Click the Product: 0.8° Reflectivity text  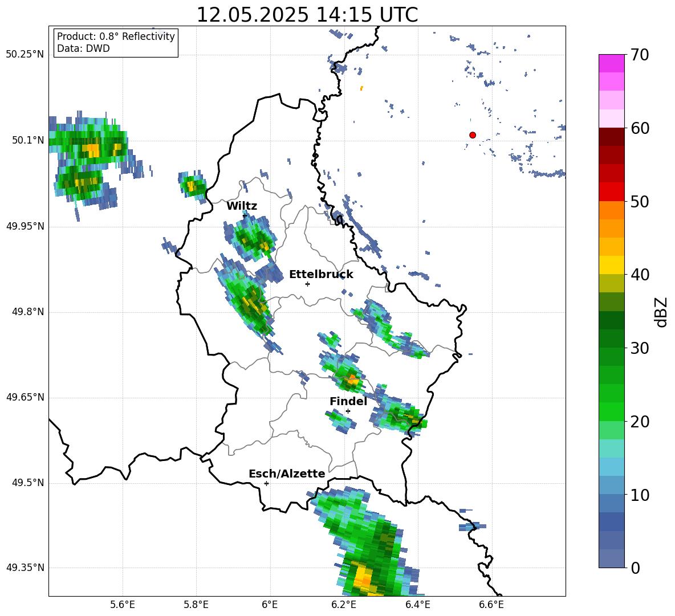(x=116, y=36)
